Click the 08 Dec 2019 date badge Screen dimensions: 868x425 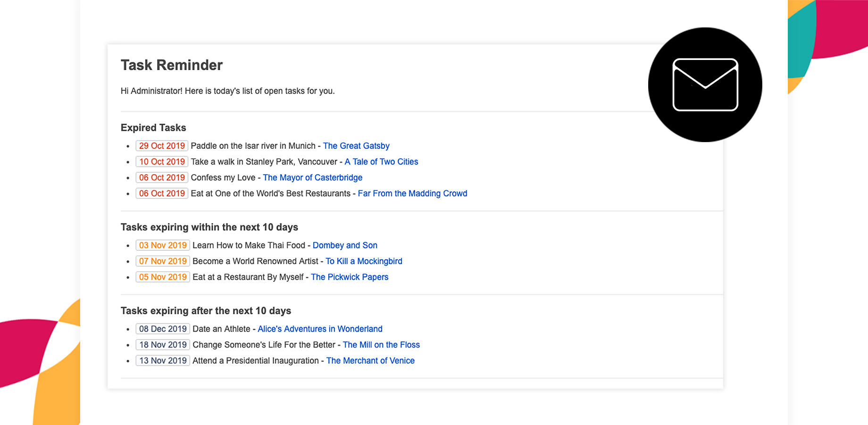coord(163,329)
